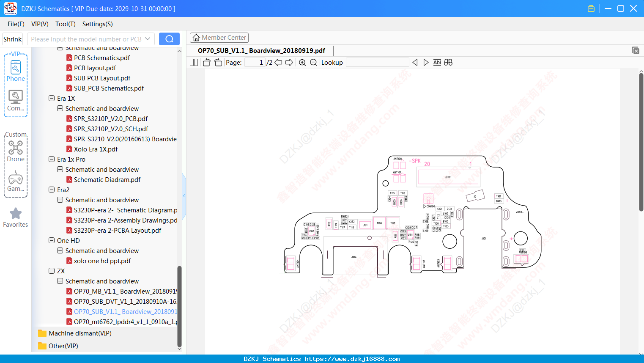
Task: Collapse the One HD tree node
Action: 52,241
